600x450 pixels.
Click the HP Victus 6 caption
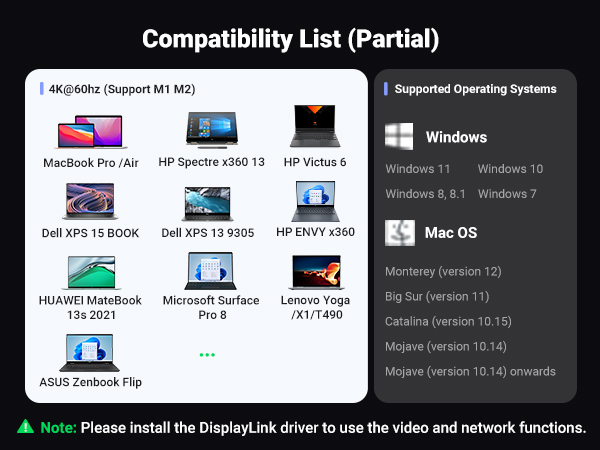315,162
